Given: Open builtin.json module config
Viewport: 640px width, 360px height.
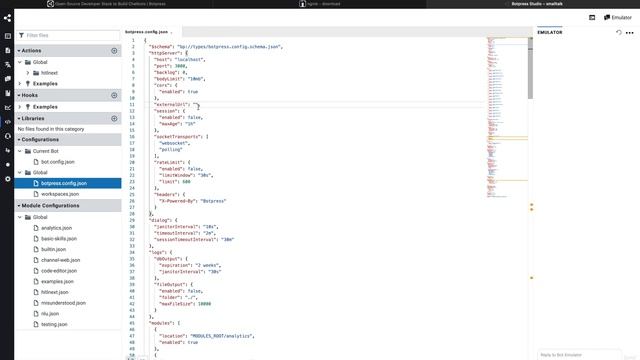Looking at the screenshot, I should pyautogui.click(x=53, y=249).
